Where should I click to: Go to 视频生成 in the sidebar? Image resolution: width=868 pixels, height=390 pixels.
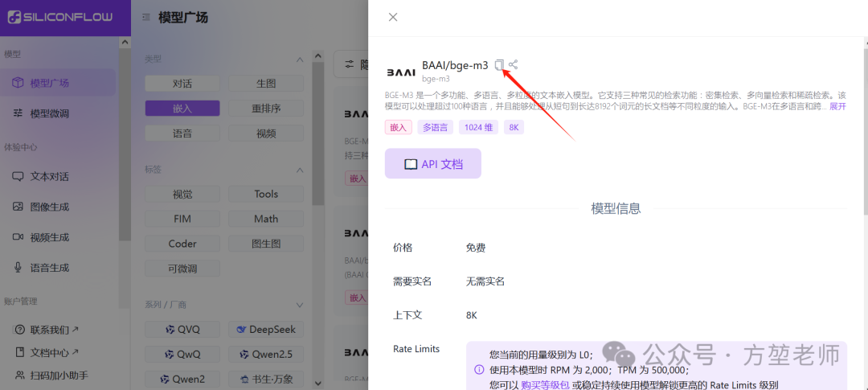[x=58, y=237]
